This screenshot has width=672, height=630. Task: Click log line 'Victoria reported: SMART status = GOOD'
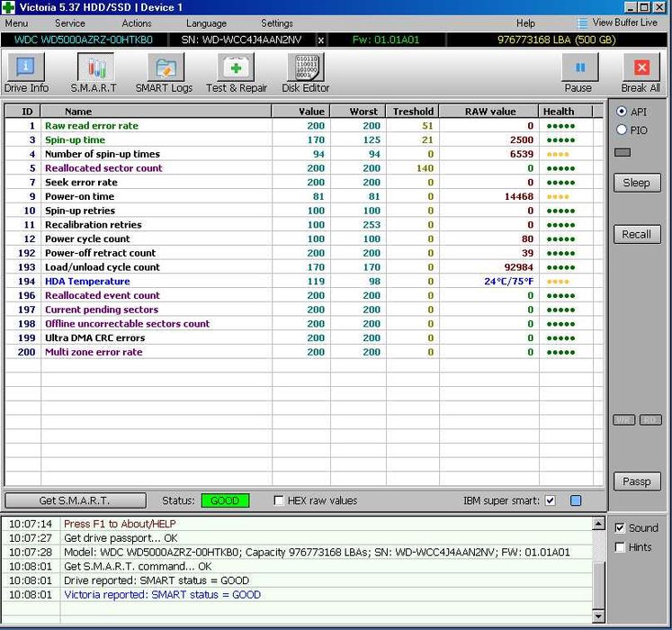click(x=163, y=594)
